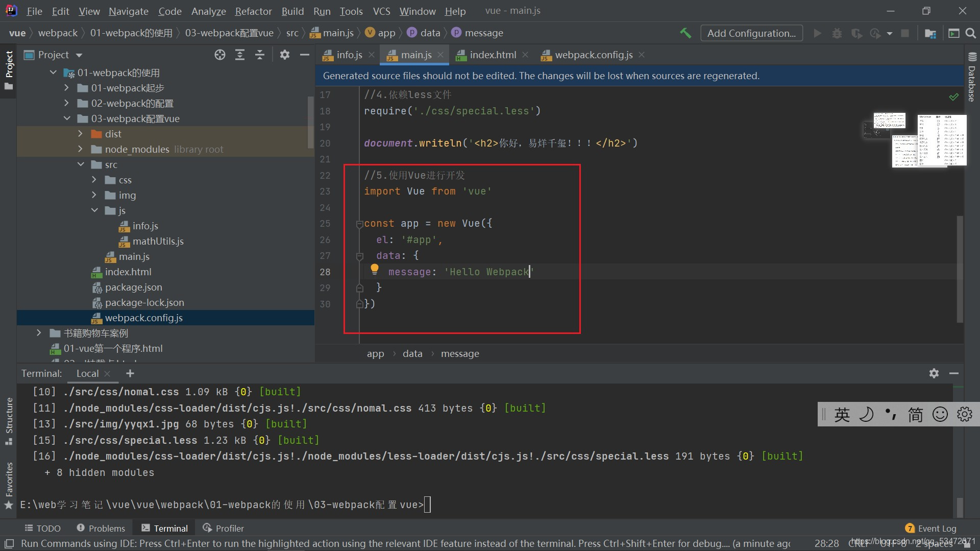Open TODO tool window
This screenshot has height=551, width=980.
[x=42, y=528]
